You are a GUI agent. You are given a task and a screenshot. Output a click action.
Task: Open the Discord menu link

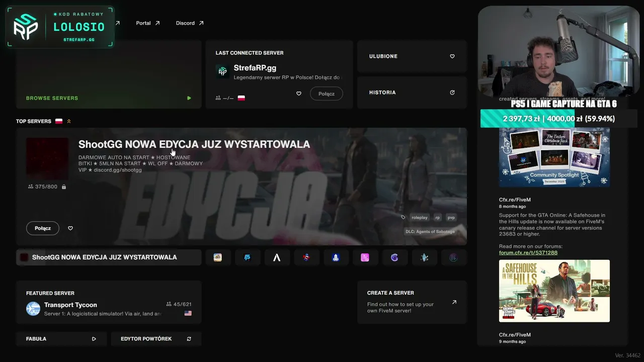pos(190,23)
